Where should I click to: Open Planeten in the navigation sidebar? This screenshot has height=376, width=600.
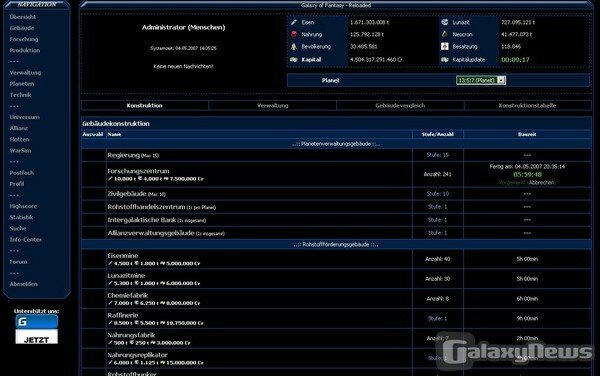tap(22, 83)
